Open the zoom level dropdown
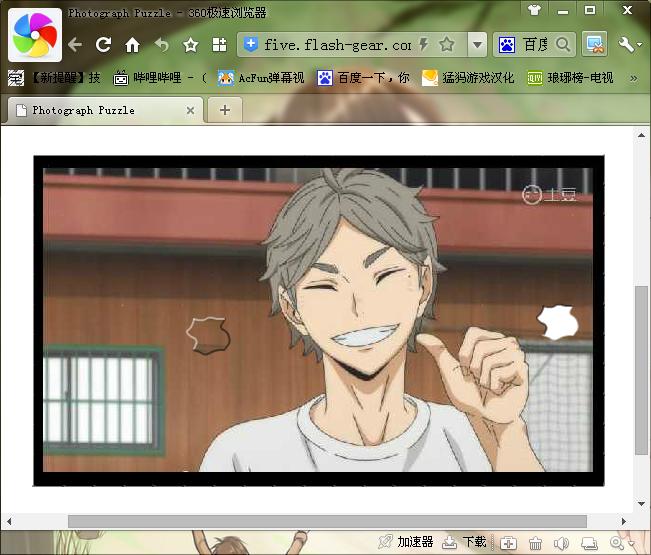This screenshot has height=555, width=651. point(621,543)
